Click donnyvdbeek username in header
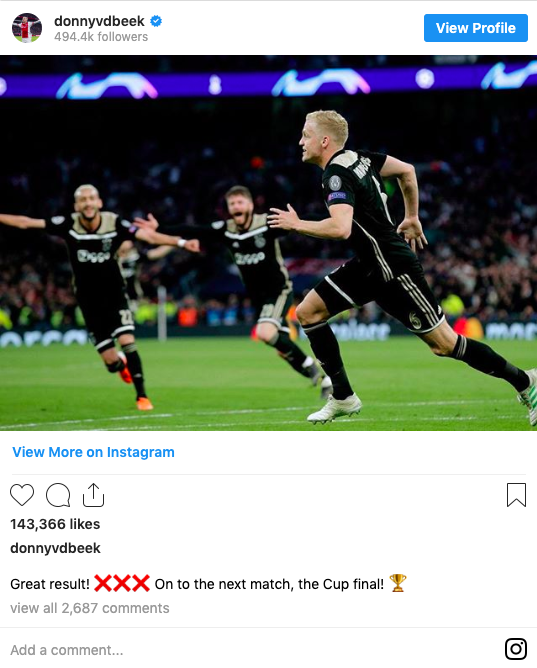The image size is (537, 668). (99, 21)
